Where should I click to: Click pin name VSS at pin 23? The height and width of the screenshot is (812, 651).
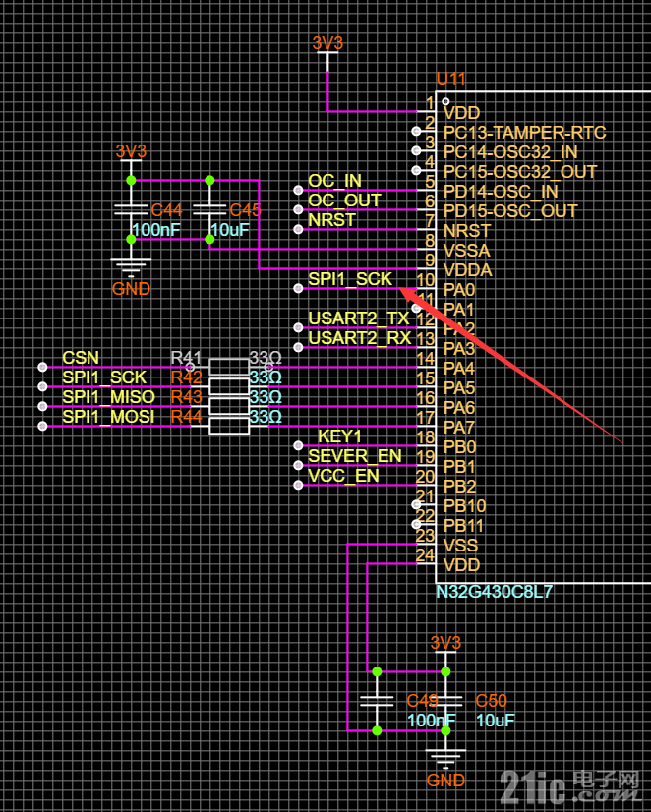pyautogui.click(x=460, y=546)
